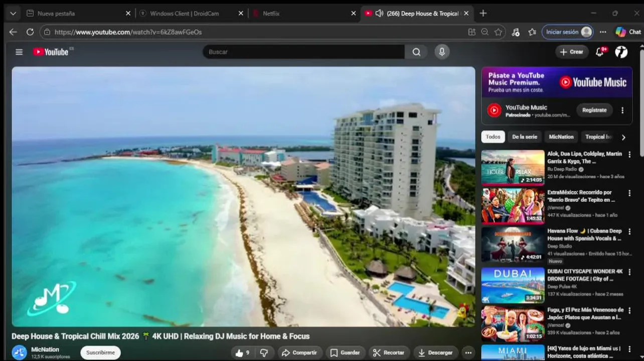
Task: Click Iniciar sesión in browser toolbar
Action: click(568, 32)
